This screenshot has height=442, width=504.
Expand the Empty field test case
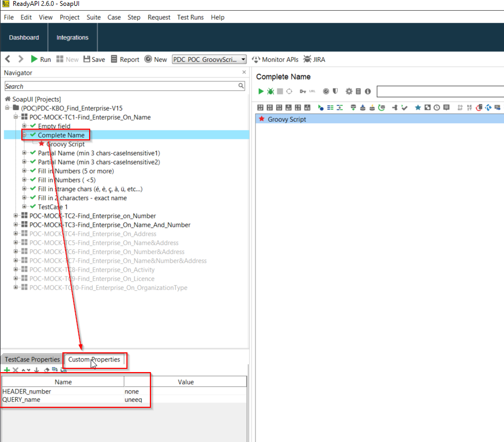(25, 126)
